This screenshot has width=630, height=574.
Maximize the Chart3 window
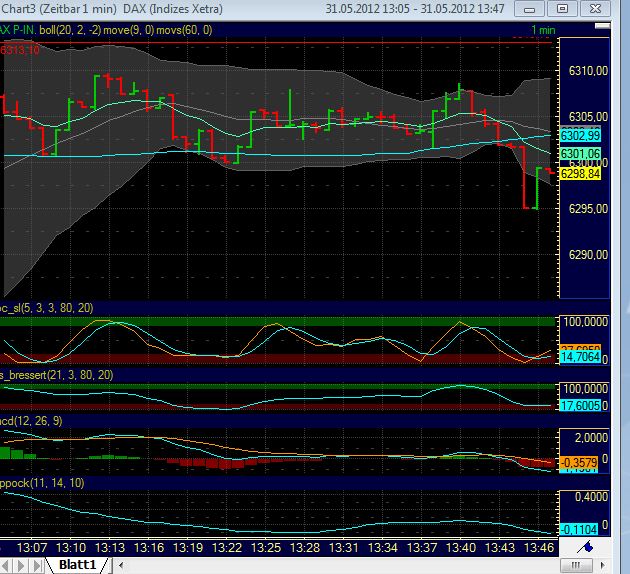562,9
